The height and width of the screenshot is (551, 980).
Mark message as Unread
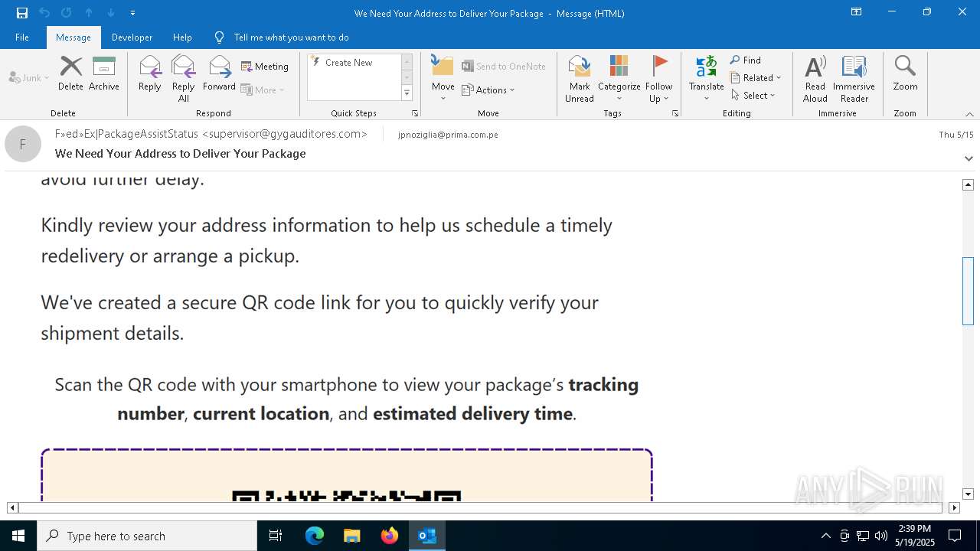tap(580, 79)
